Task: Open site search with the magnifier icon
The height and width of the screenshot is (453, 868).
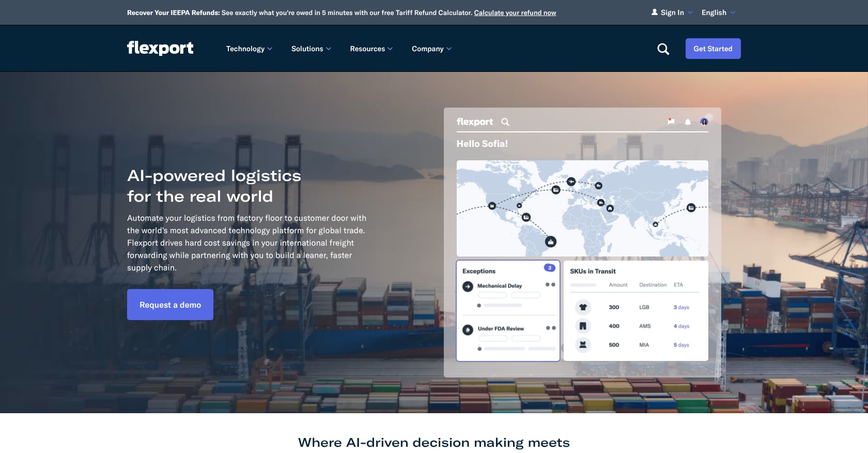Action: click(663, 49)
